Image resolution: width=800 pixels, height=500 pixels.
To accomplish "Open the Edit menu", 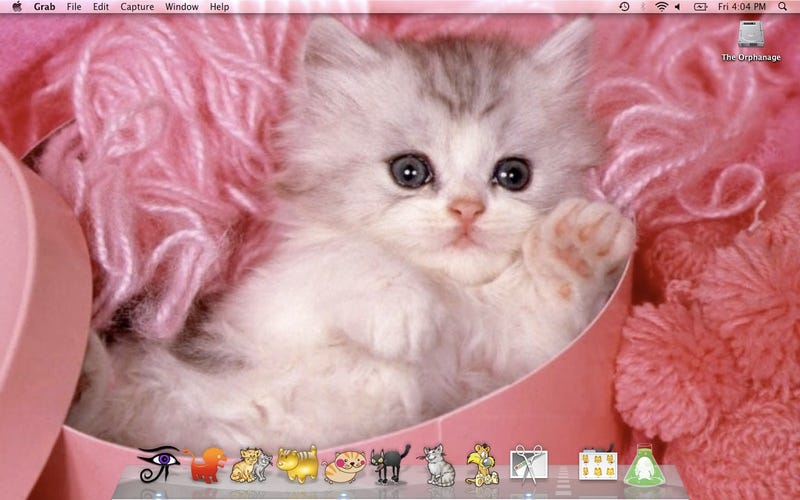I will click(x=101, y=7).
